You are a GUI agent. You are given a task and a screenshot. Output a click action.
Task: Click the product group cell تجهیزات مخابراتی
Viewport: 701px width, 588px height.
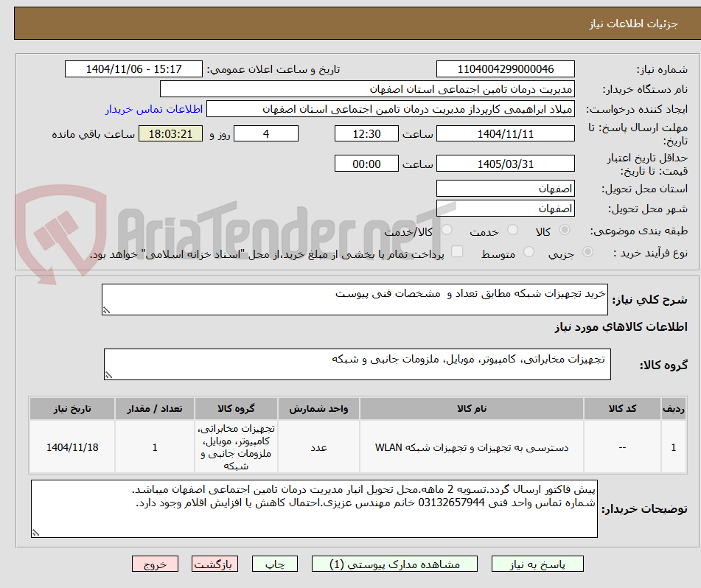tap(236, 447)
